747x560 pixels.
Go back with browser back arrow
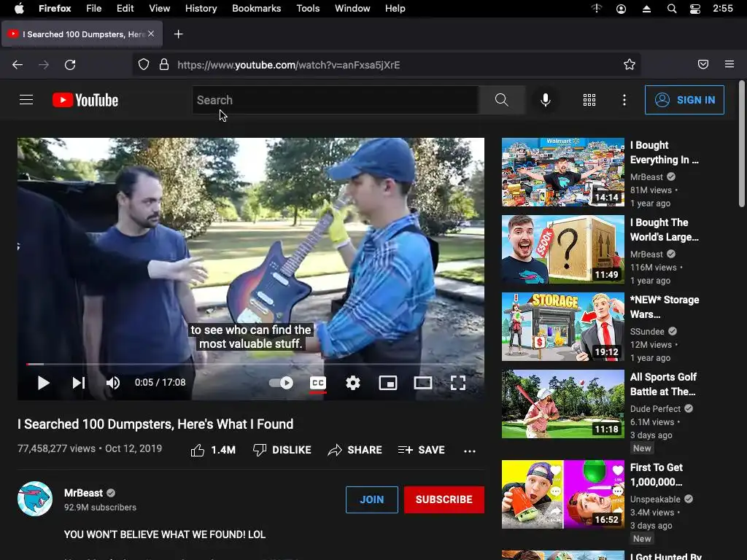(18, 65)
